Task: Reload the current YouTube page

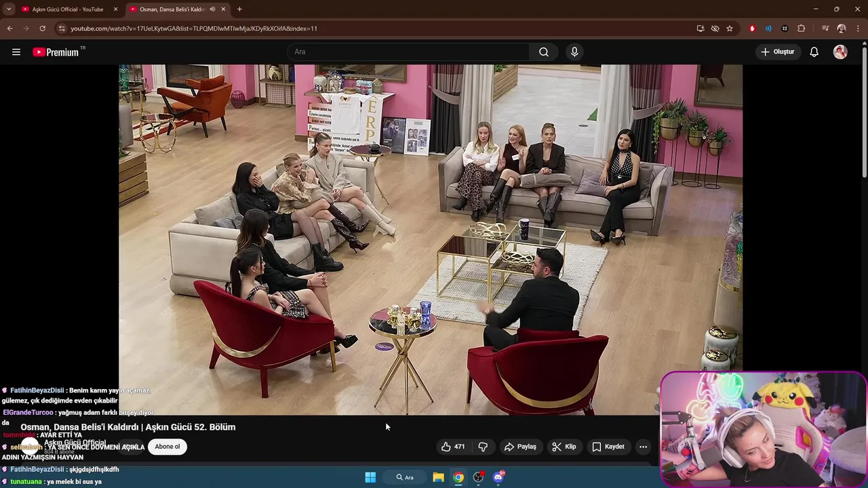Action: tap(42, 28)
